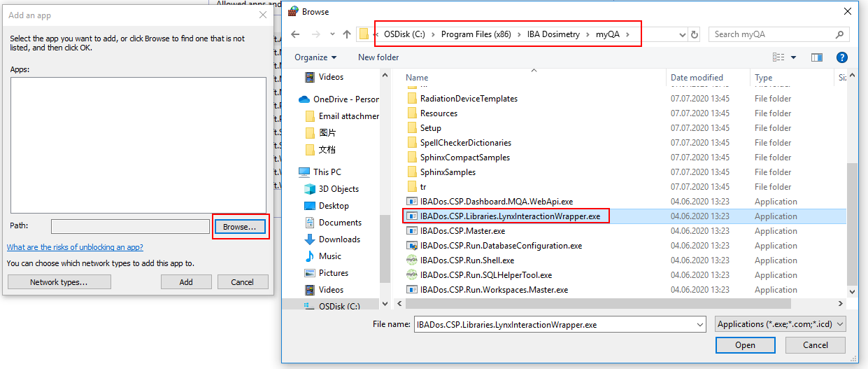Click the search magnifier icon
The height and width of the screenshot is (369, 868).
(x=839, y=34)
